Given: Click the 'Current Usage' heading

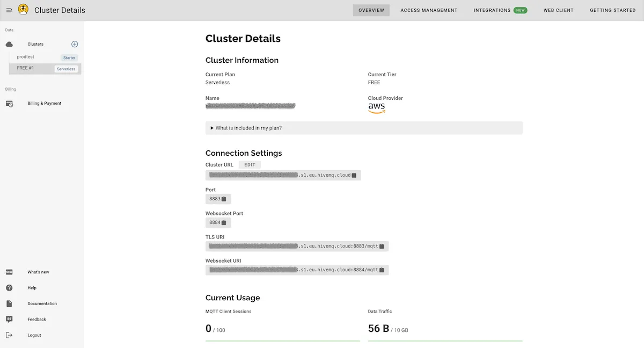Looking at the screenshot, I should click(x=232, y=298).
